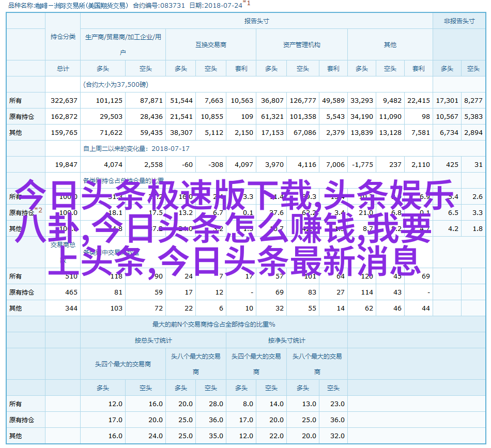
Task: Click the contract size note (合约大小为37,500磅)
Action: point(116,85)
